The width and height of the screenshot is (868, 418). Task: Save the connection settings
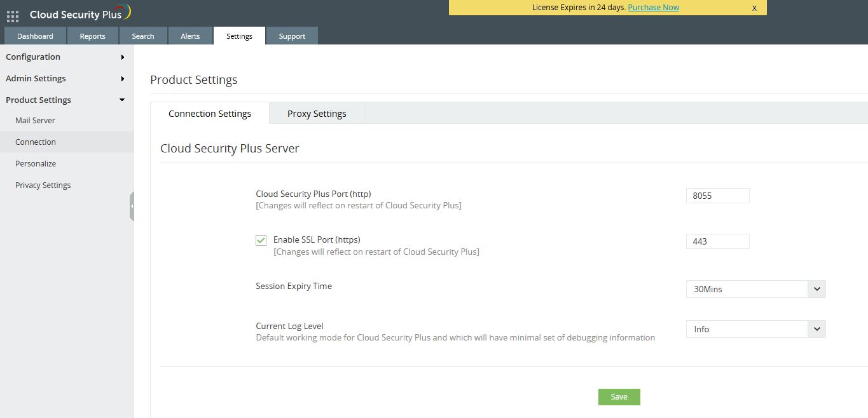[x=619, y=397]
